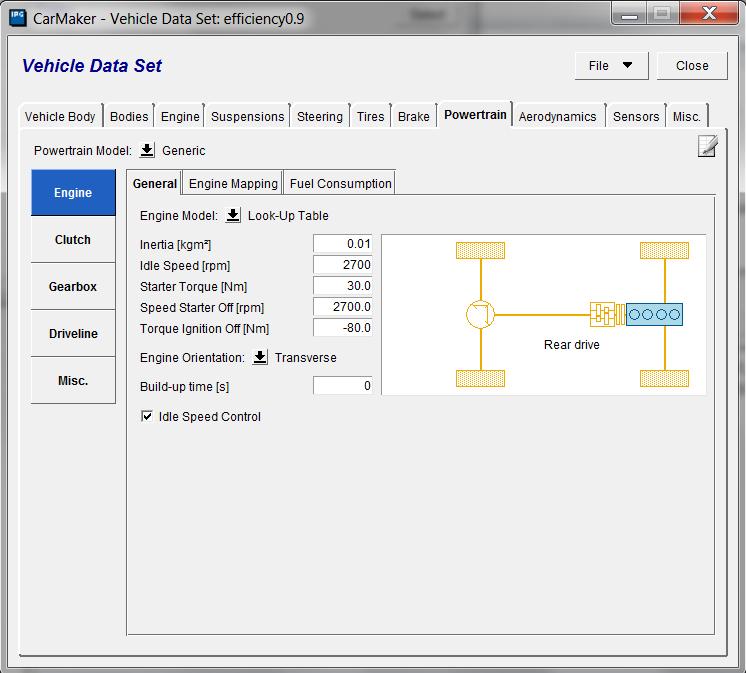Open the top Engine tab
This screenshot has width=746, height=673.
[180, 117]
